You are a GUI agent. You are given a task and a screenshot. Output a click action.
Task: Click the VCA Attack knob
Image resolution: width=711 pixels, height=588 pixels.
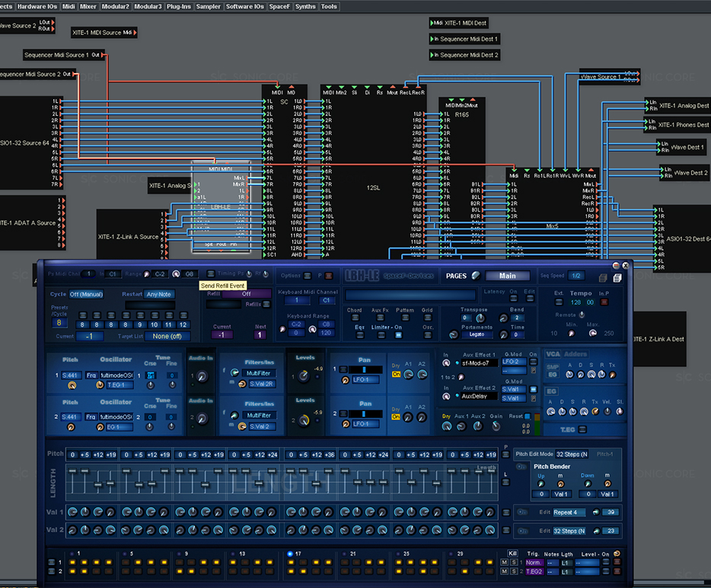coord(569,374)
